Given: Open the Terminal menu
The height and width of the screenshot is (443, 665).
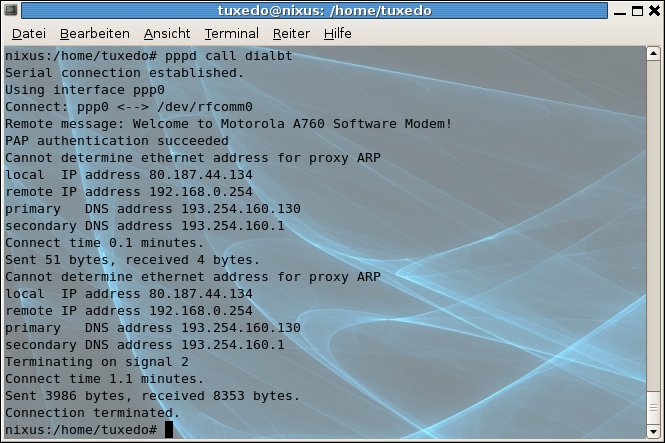Looking at the screenshot, I should [x=231, y=33].
